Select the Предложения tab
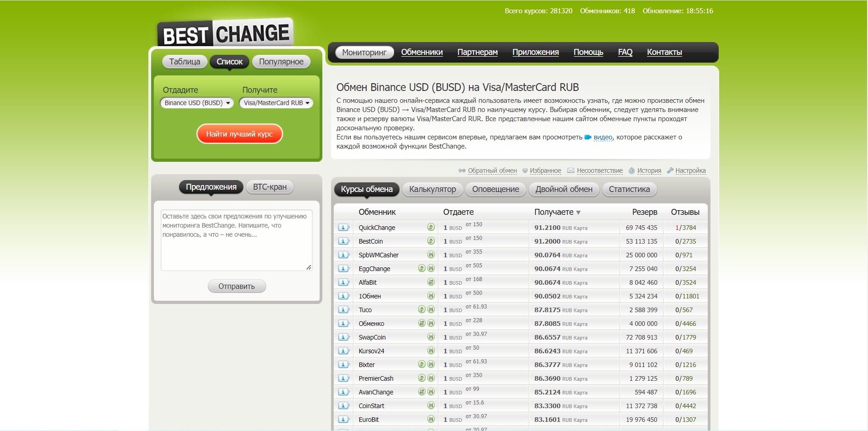The height and width of the screenshot is (431, 868). pos(211,187)
